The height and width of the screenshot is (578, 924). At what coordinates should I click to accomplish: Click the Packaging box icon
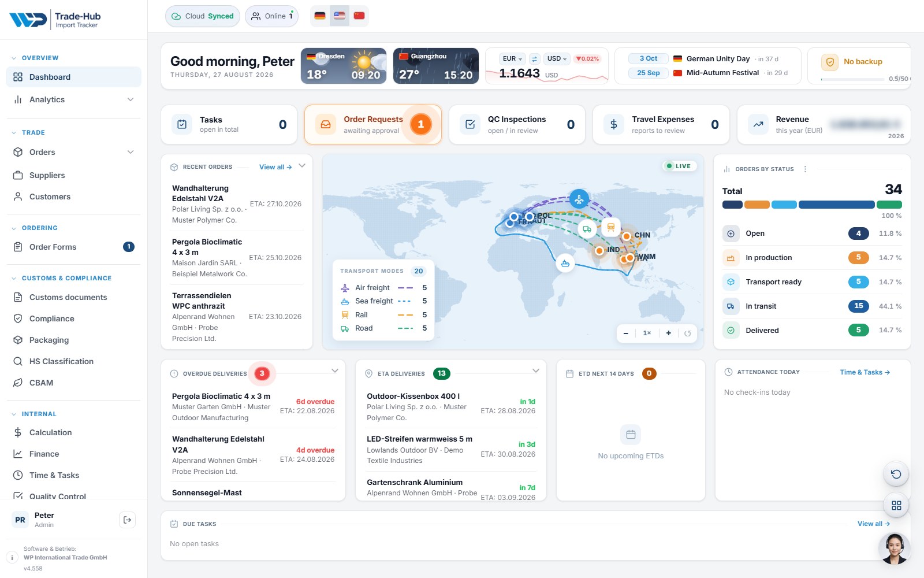click(18, 340)
